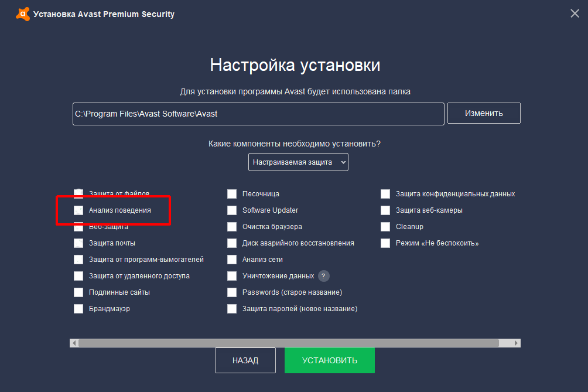The height and width of the screenshot is (392, 588).
Task: Check Passwords (старое название) checkbox
Action: [232, 292]
